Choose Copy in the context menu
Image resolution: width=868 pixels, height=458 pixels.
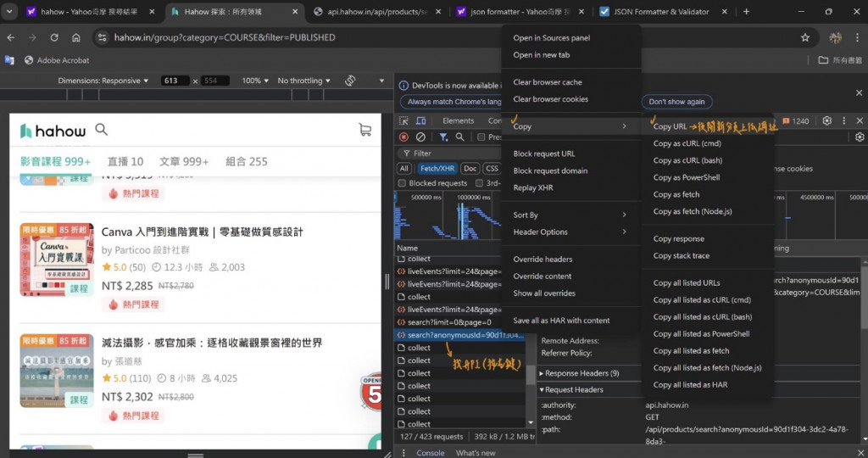[x=570, y=126]
